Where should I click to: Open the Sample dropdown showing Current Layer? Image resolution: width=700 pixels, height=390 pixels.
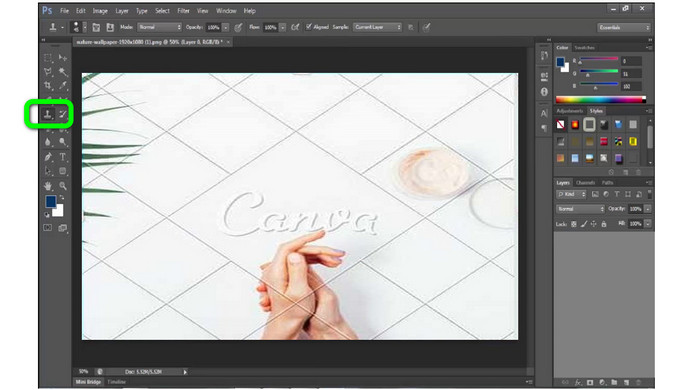(x=377, y=27)
